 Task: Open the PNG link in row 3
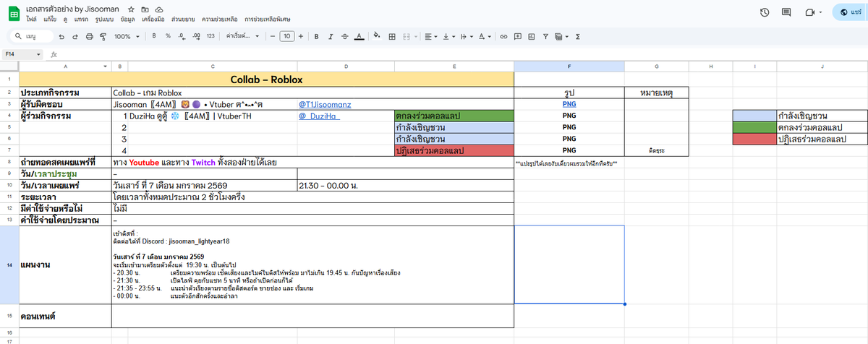pos(569,104)
